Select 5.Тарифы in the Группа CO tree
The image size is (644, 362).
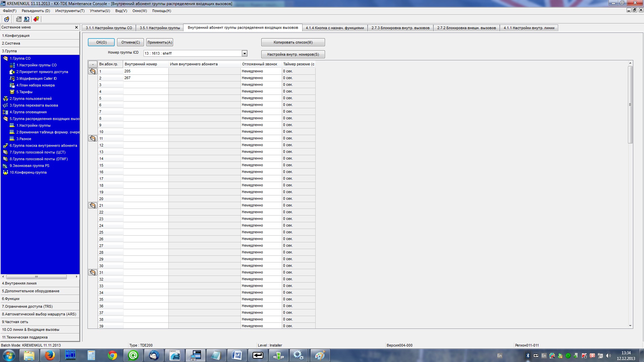(x=24, y=92)
